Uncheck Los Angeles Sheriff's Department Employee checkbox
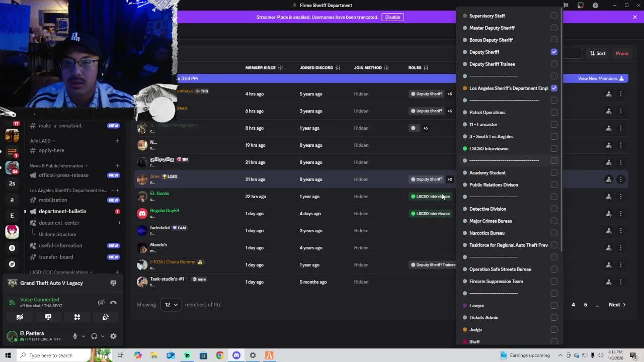644x362 pixels. 554,88
